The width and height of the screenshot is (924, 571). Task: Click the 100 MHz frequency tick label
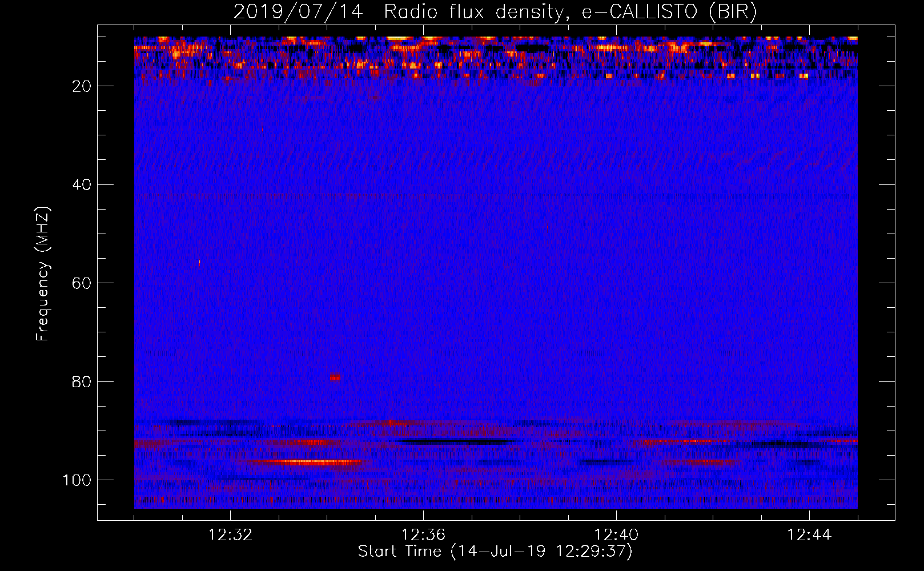77,480
